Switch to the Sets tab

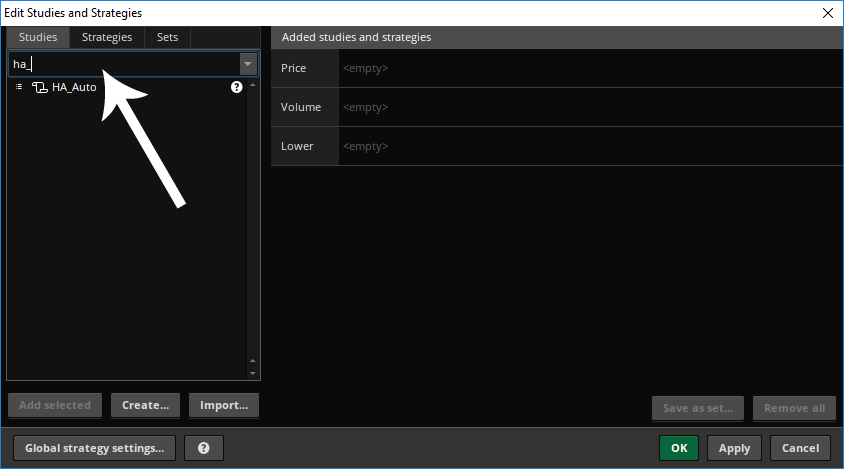pos(167,37)
